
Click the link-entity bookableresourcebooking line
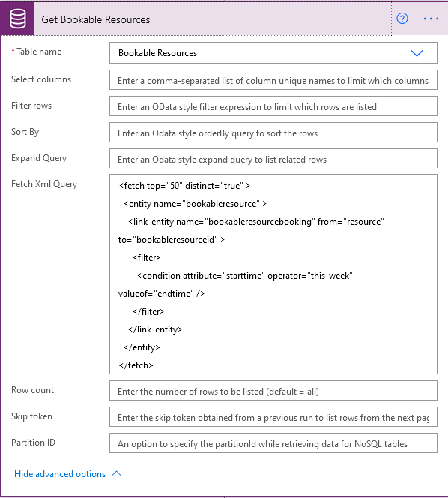(255, 222)
